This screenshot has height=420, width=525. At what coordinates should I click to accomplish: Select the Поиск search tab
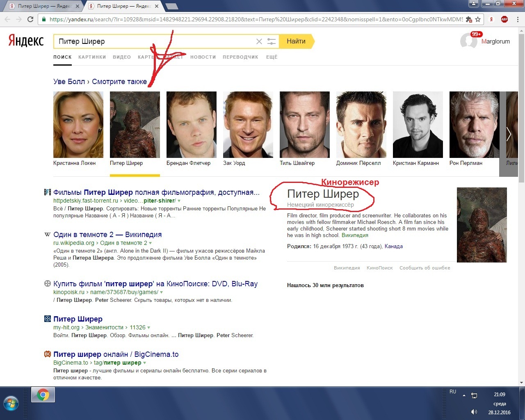[x=62, y=57]
